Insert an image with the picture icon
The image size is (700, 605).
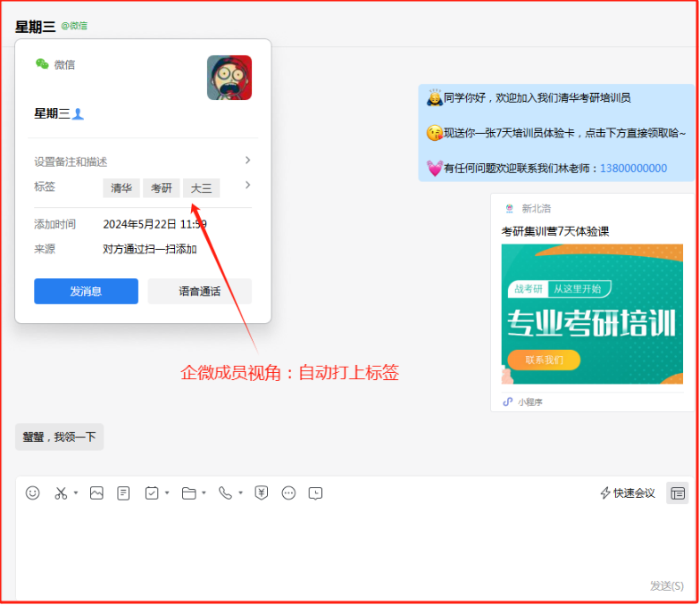[96, 493]
